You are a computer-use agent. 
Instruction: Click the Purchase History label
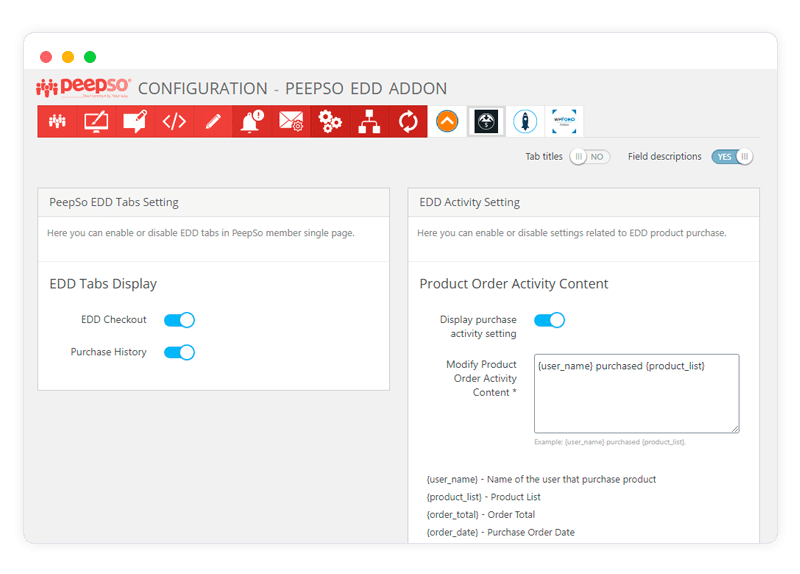(109, 352)
